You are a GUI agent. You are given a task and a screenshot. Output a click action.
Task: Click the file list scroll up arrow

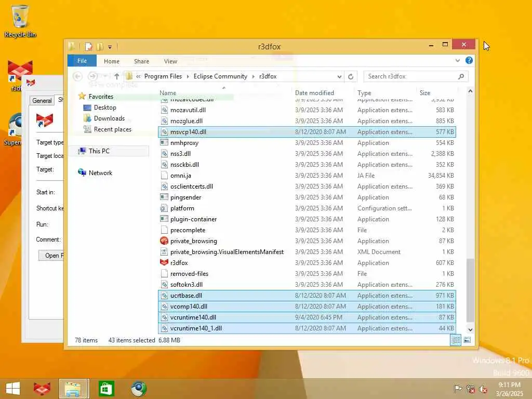pos(470,91)
